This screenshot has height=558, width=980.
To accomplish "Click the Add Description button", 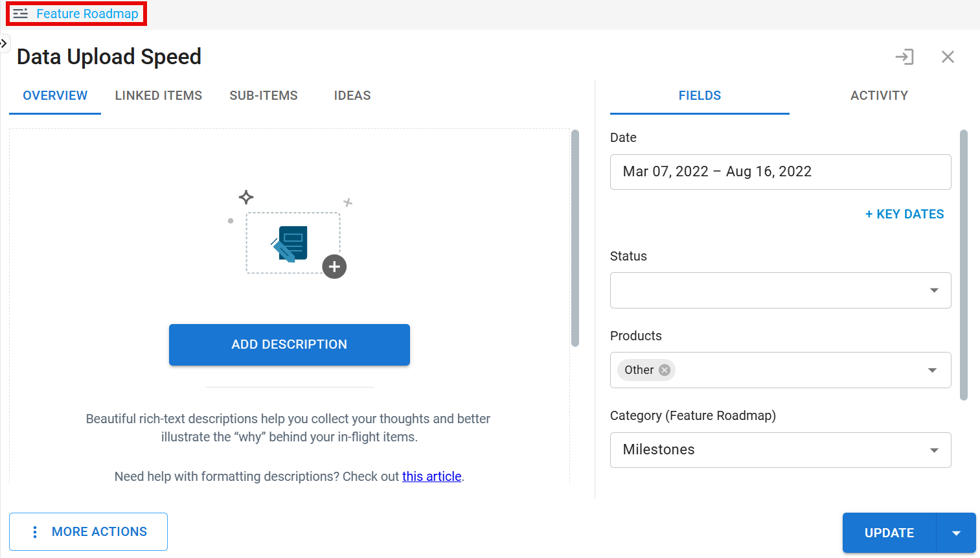I will (x=290, y=345).
